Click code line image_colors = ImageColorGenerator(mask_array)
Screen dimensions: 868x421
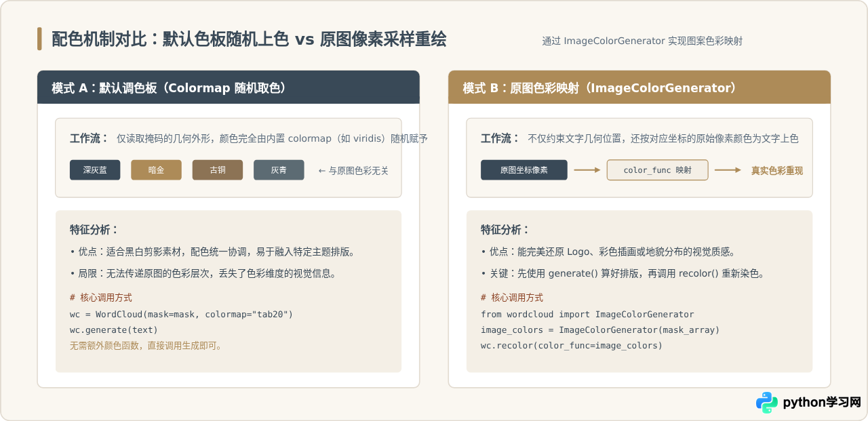(x=600, y=329)
